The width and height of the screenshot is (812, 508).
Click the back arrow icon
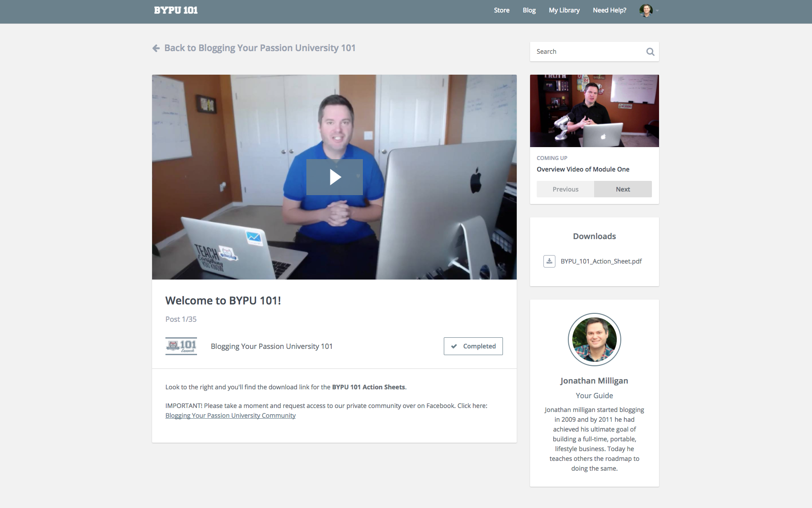coord(156,48)
